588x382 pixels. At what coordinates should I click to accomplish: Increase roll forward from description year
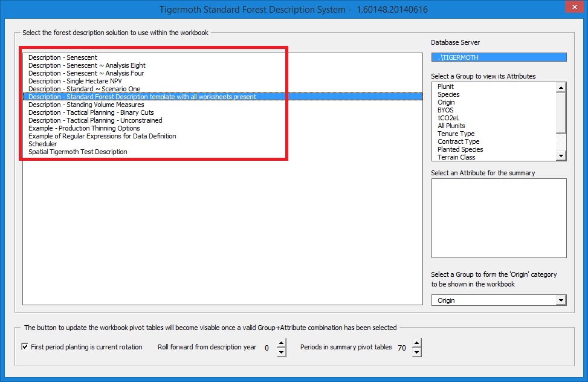coord(281,343)
